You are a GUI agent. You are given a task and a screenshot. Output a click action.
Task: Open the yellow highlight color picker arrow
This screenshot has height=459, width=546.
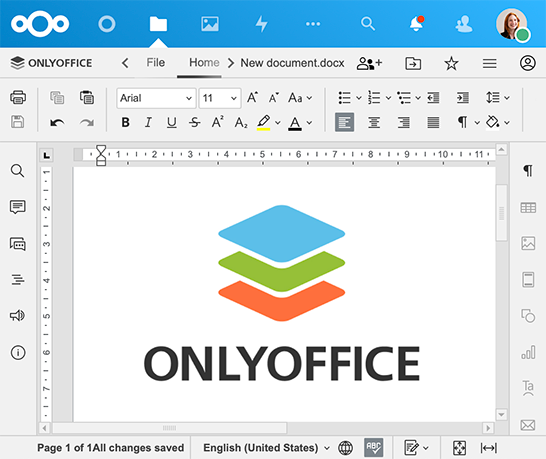278,123
